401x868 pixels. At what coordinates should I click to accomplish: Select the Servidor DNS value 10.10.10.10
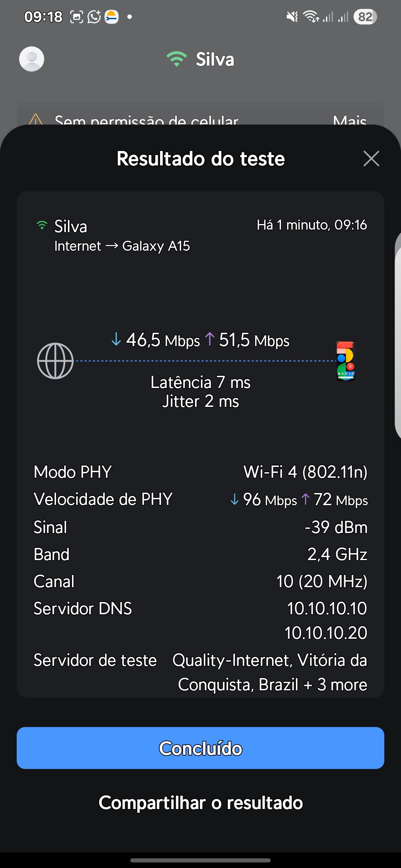tap(327, 608)
